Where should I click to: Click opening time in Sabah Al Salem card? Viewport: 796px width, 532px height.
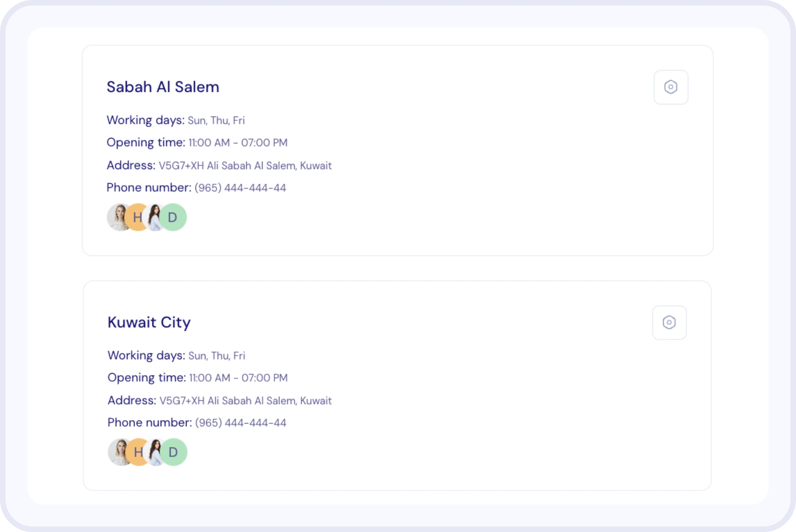tap(238, 143)
